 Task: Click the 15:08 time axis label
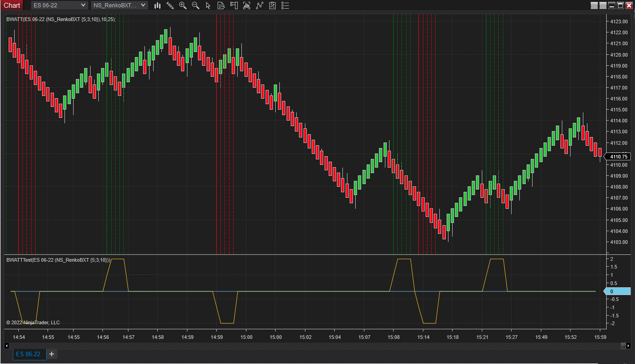(394, 337)
